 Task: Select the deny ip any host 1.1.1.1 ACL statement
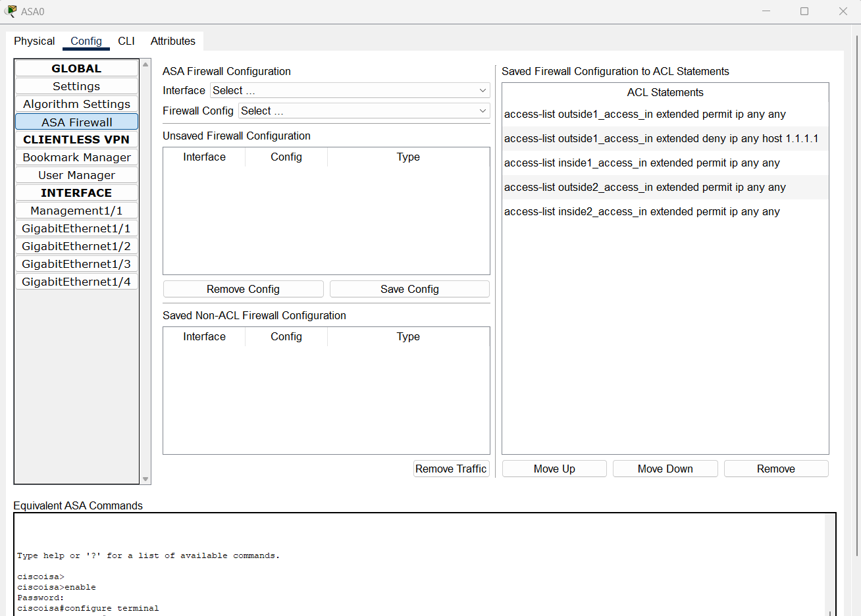coord(660,138)
